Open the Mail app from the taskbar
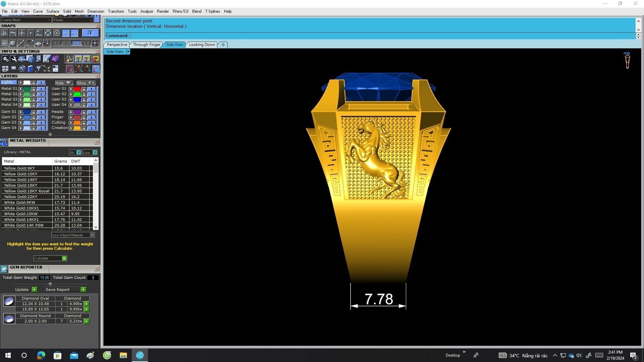The image size is (644, 362). (74, 355)
